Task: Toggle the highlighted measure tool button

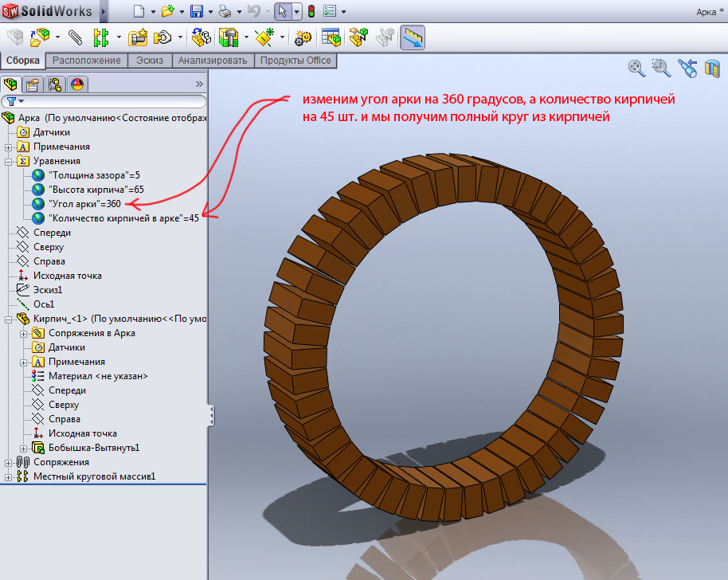Action: coord(412,37)
